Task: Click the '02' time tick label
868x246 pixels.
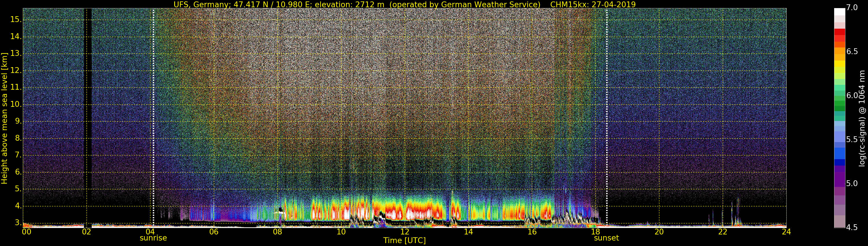Action: point(87,232)
